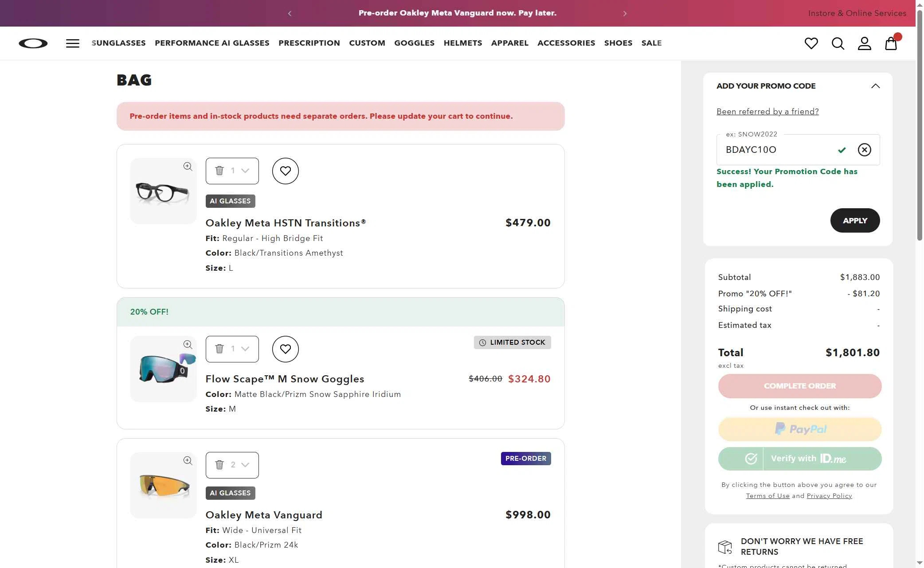Zoom the HSTN product image with magnifier icon
The width and height of the screenshot is (924, 568).
[x=188, y=167]
